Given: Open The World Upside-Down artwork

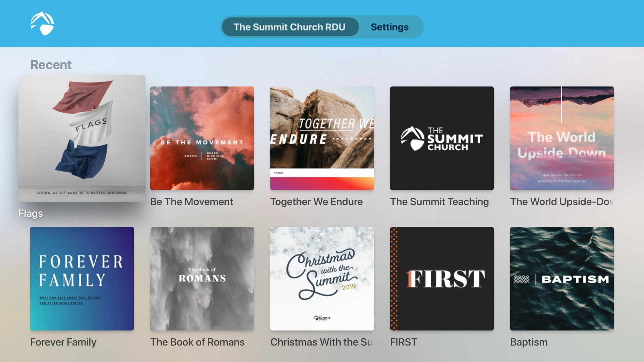Looking at the screenshot, I should pos(562,138).
